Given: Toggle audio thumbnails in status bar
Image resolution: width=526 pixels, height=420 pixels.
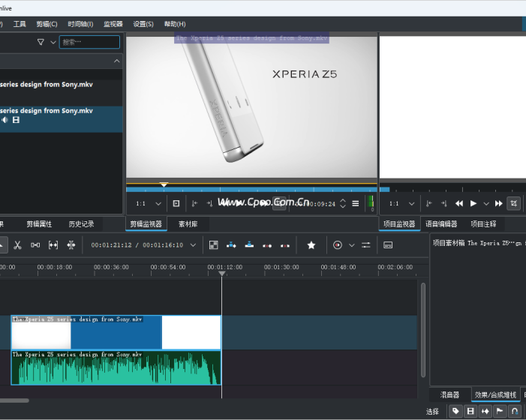Looking at the screenshot, I should pos(485,410).
